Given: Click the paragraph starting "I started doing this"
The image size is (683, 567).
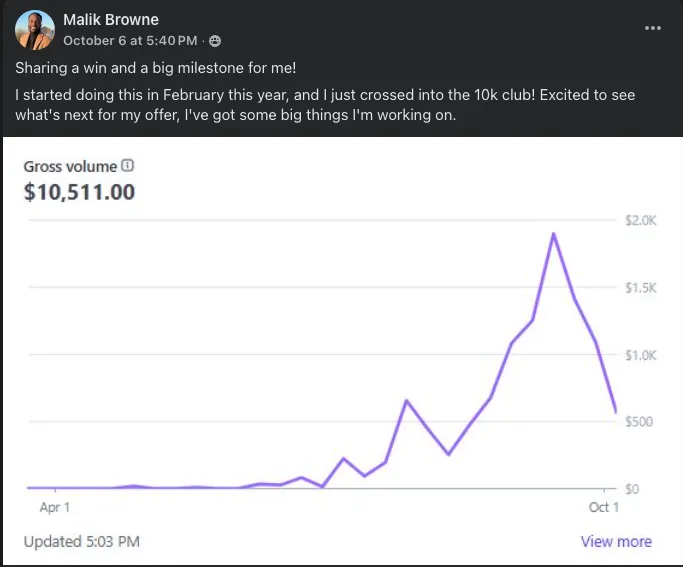Looking at the screenshot, I should (x=325, y=105).
